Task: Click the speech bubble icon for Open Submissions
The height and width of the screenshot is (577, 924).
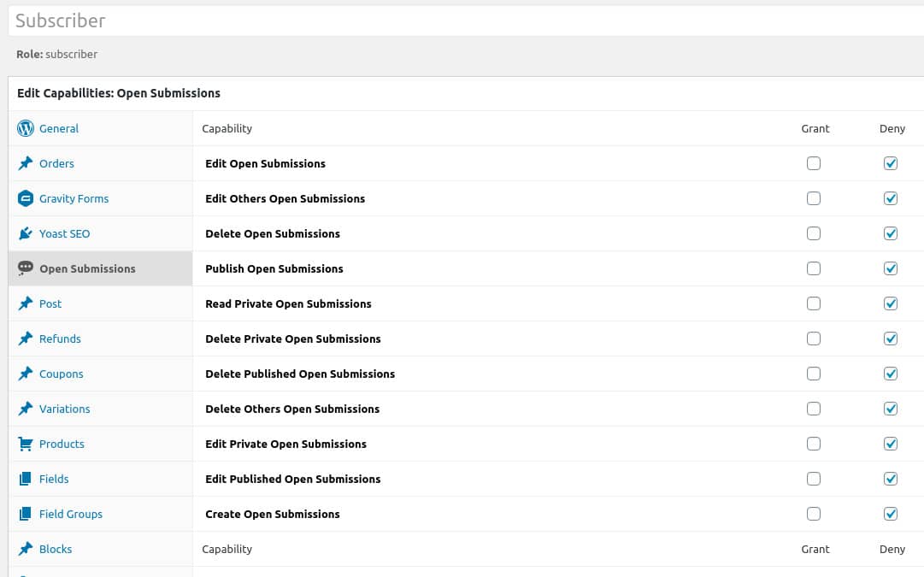Action: click(26, 268)
